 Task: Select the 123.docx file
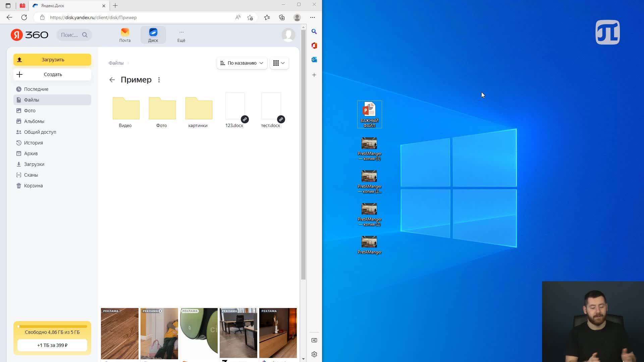[235, 111]
